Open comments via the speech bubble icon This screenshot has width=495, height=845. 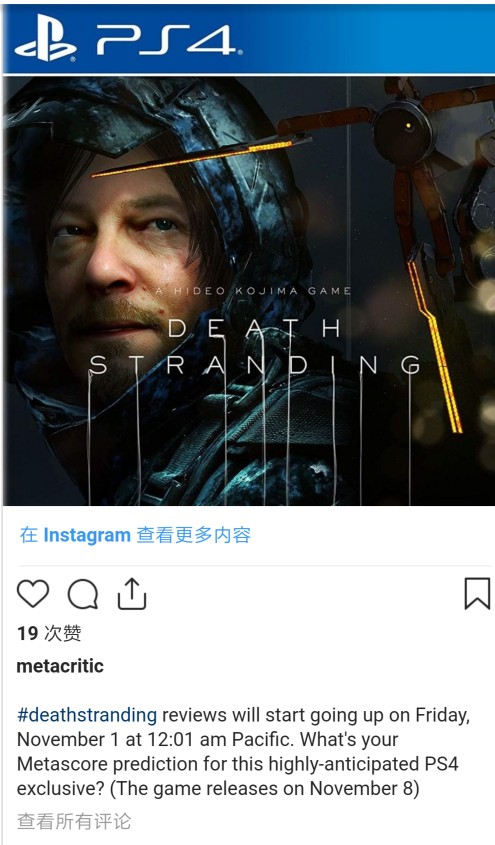pos(83,594)
